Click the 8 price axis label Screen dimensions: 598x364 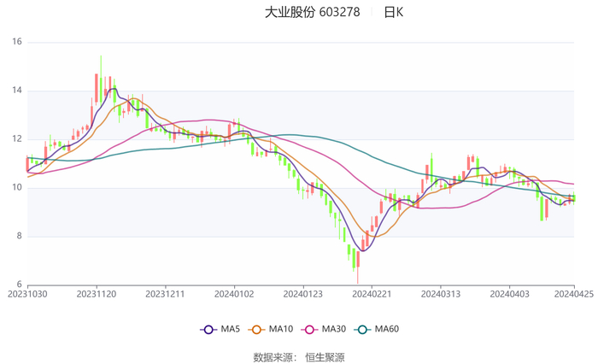tap(19, 237)
